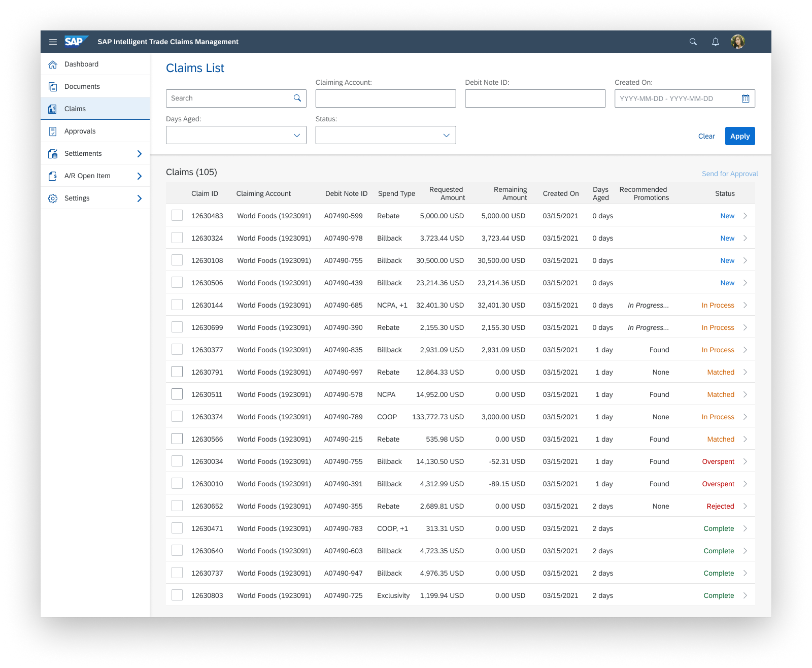This screenshot has height=668, width=812.
Task: Click the Settlements sidebar icon
Action: coord(53,154)
